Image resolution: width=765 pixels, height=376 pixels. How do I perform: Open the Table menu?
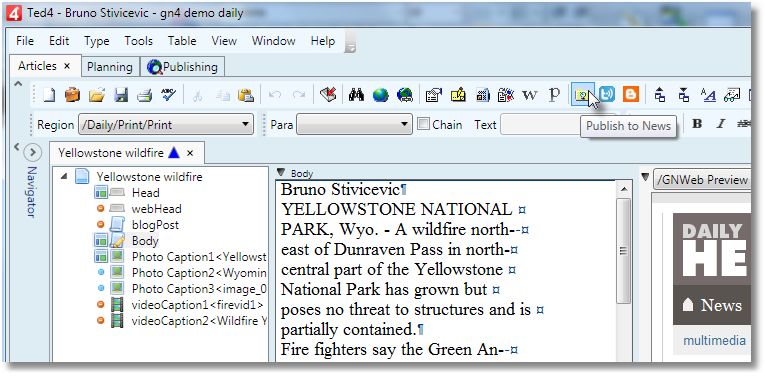(x=182, y=41)
